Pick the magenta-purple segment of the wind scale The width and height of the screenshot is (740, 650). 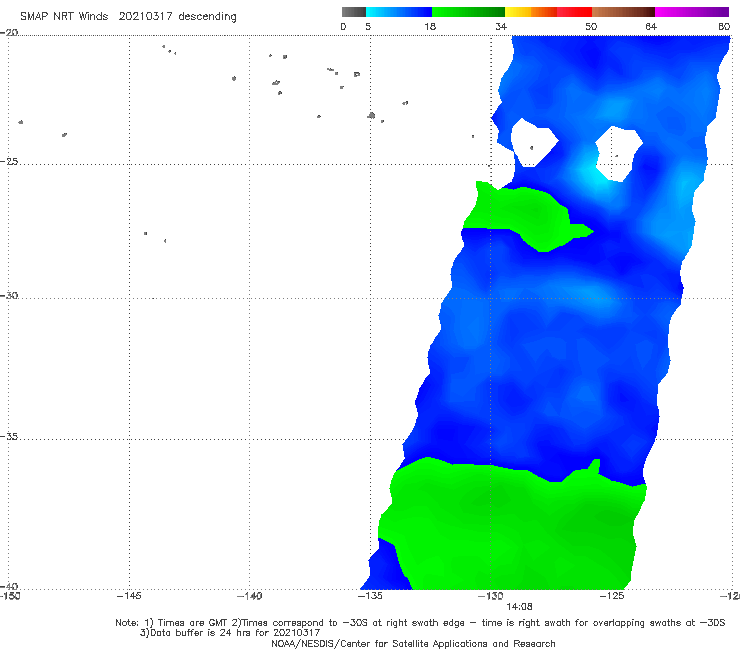pyautogui.click(x=692, y=12)
